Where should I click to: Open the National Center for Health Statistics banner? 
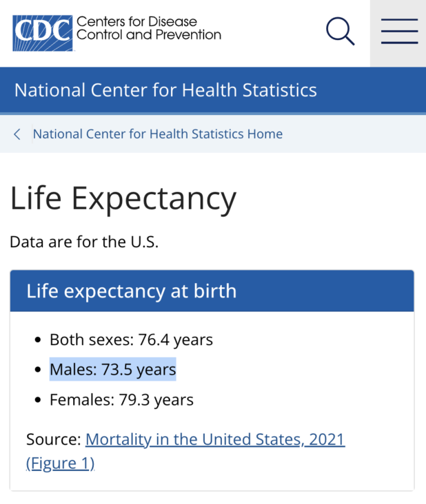click(x=213, y=90)
